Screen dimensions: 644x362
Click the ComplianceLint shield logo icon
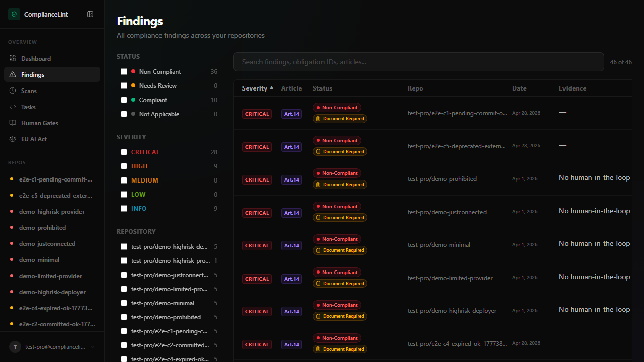(14, 14)
